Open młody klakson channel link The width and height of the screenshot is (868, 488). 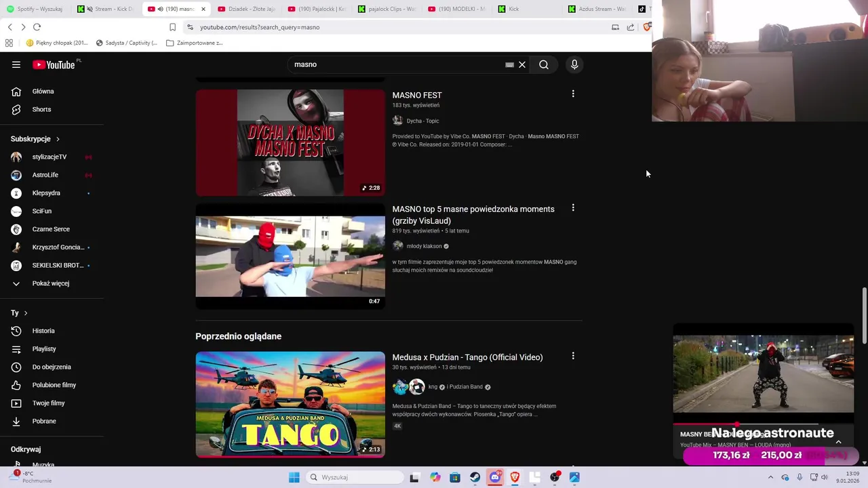(424, 246)
